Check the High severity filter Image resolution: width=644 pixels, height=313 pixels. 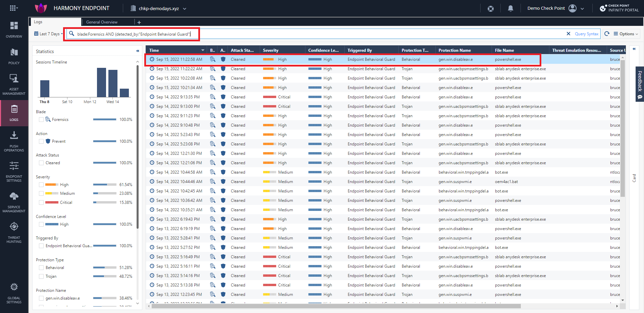pyautogui.click(x=41, y=185)
